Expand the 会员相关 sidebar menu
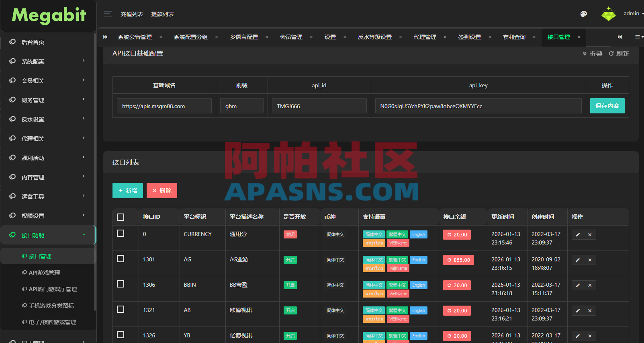Image resolution: width=644 pixels, height=343 pixels. [x=48, y=80]
